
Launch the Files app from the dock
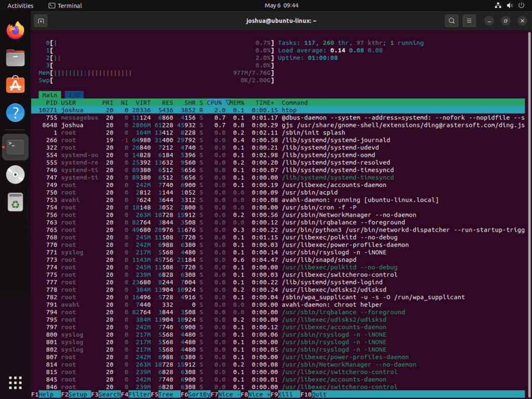(15, 58)
